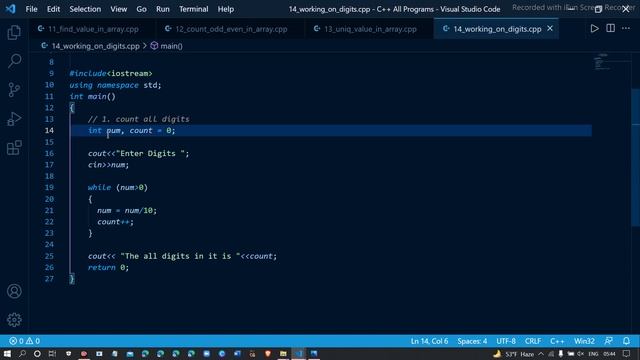Open the View menu
Screen dimensions: 640x360
[118, 9]
